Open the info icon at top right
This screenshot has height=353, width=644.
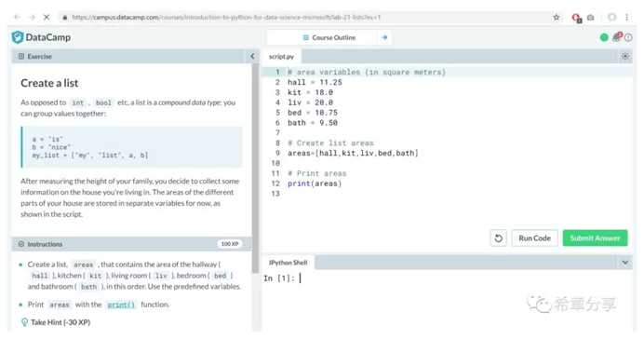(628, 37)
